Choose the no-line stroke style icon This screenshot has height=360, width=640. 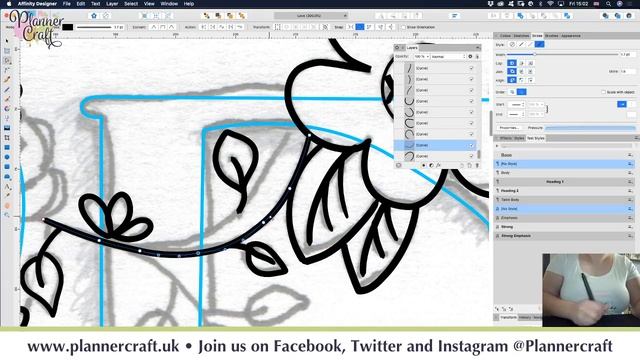click(512, 44)
